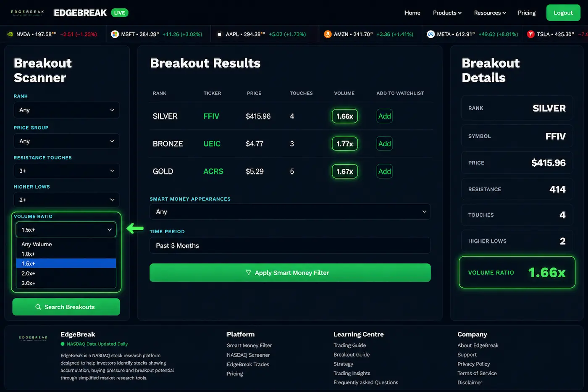This screenshot has height=392, width=588.
Task: Open the Breakout Guide link
Action: pos(352,355)
